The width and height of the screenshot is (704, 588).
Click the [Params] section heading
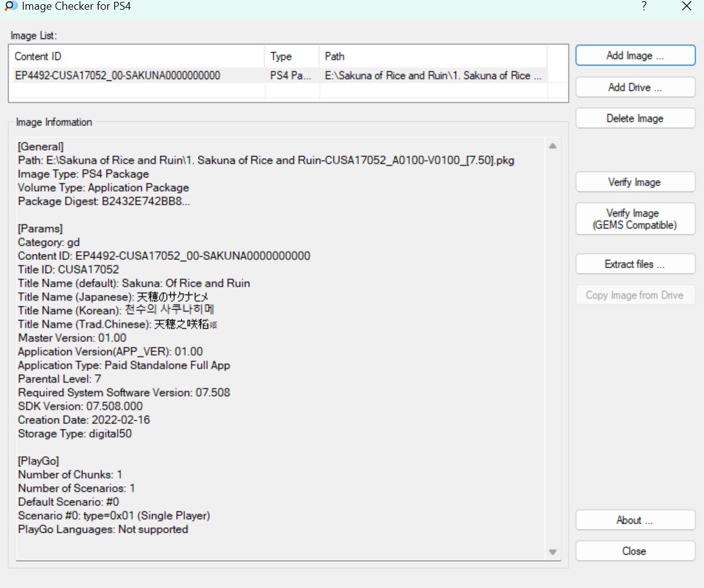(41, 229)
